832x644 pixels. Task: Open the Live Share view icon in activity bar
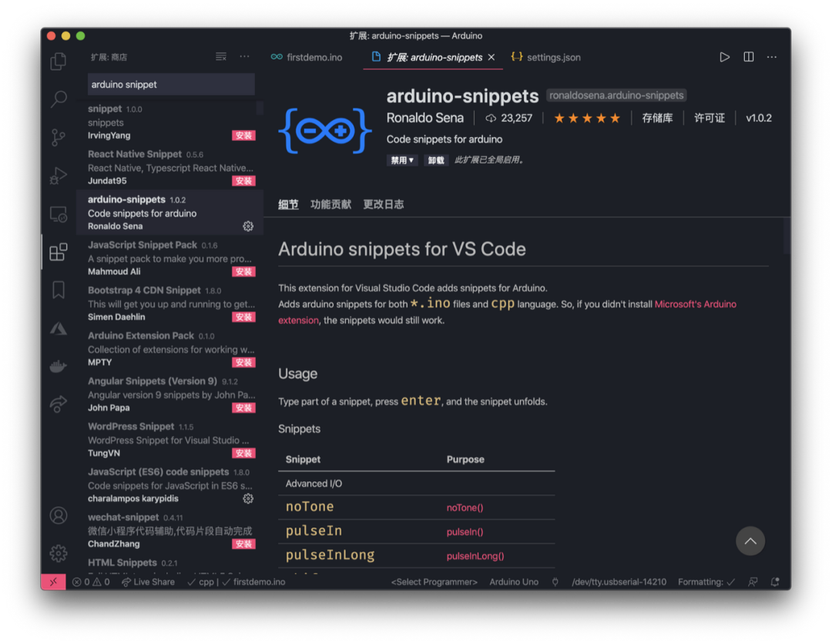pos(59,404)
